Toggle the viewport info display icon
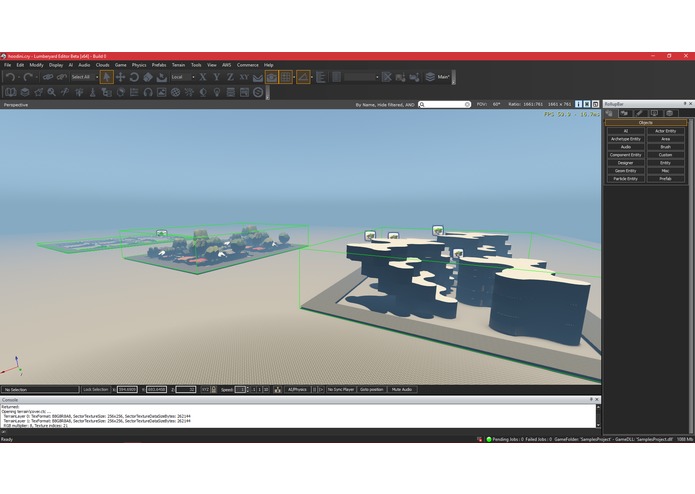The height and width of the screenshot is (494, 695). pos(578,104)
